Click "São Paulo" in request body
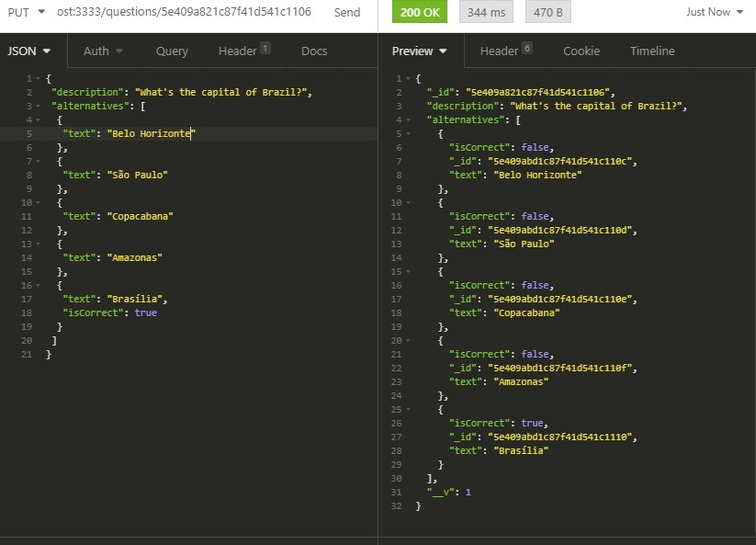Image resolution: width=756 pixels, height=545 pixels. click(138, 175)
